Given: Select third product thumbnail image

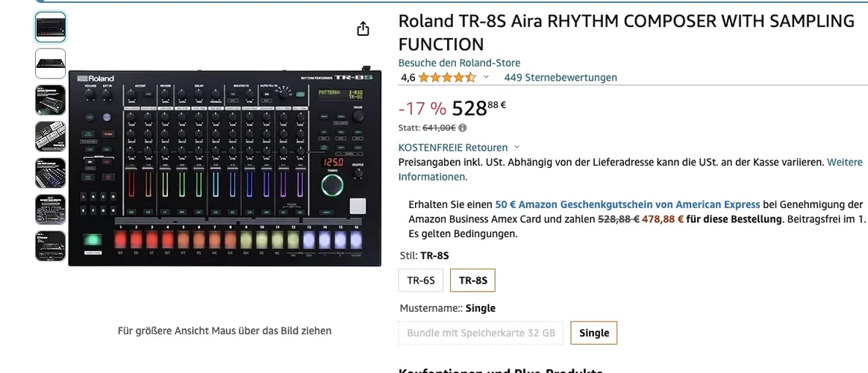Looking at the screenshot, I should [50, 100].
